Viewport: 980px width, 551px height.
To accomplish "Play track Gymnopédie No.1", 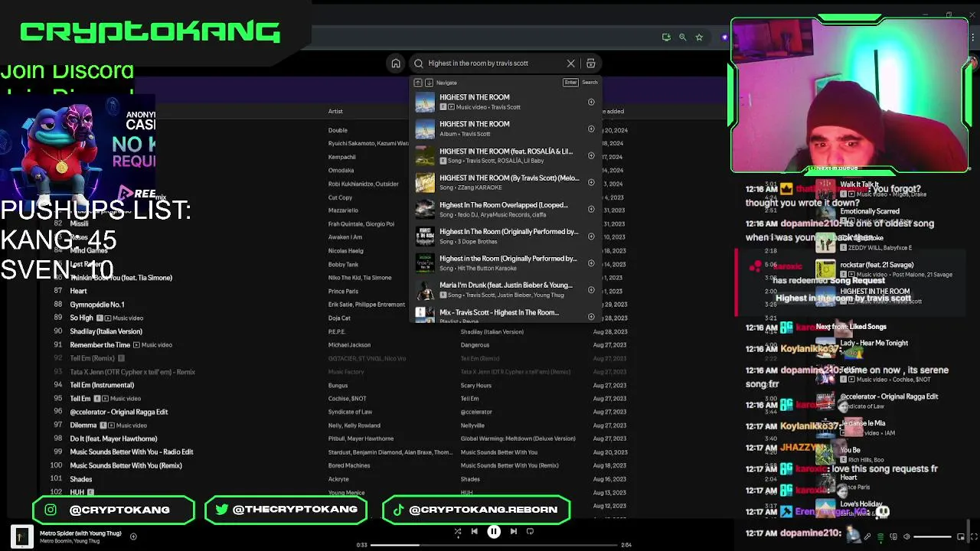I will pyautogui.click(x=97, y=305).
